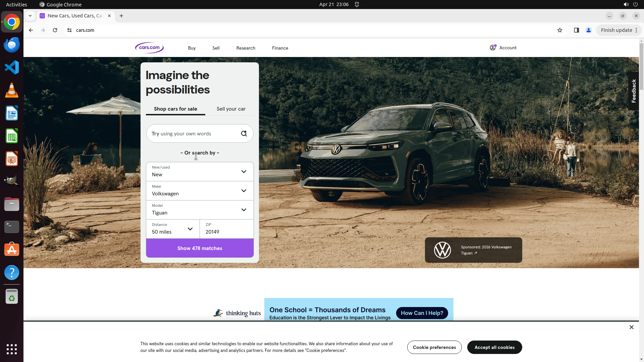Click the cars.com logo
Screen dimensions: 644x362
pos(149,48)
